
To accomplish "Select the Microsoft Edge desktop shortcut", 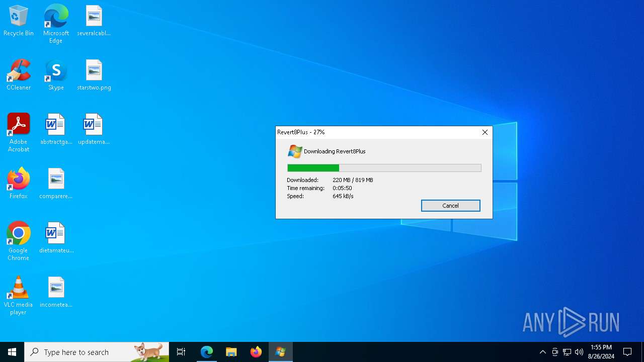I will pyautogui.click(x=56, y=24).
